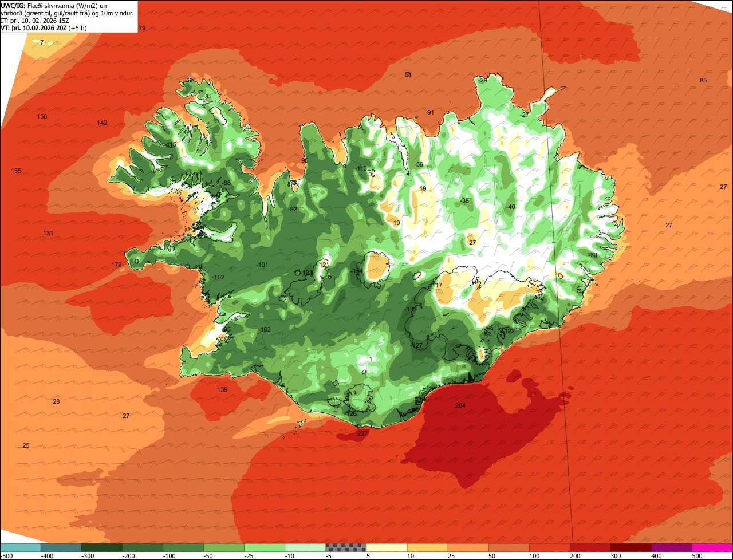Click the purple legend swatch between 400 and 500
The image size is (733, 560).
(672, 547)
